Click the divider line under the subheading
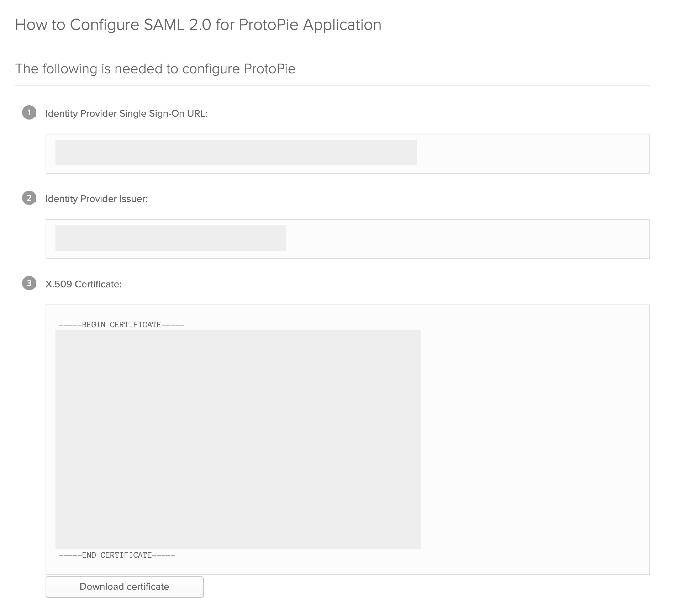The width and height of the screenshot is (679, 616). click(332, 86)
